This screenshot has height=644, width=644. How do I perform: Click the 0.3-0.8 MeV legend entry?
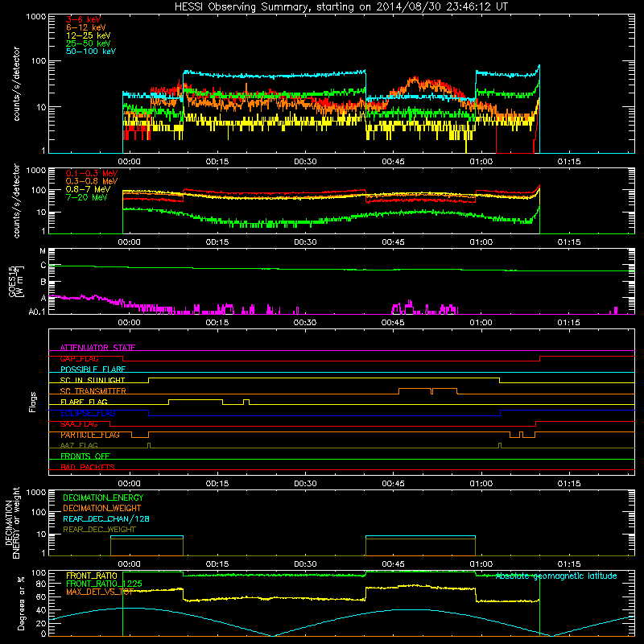pos(92,181)
